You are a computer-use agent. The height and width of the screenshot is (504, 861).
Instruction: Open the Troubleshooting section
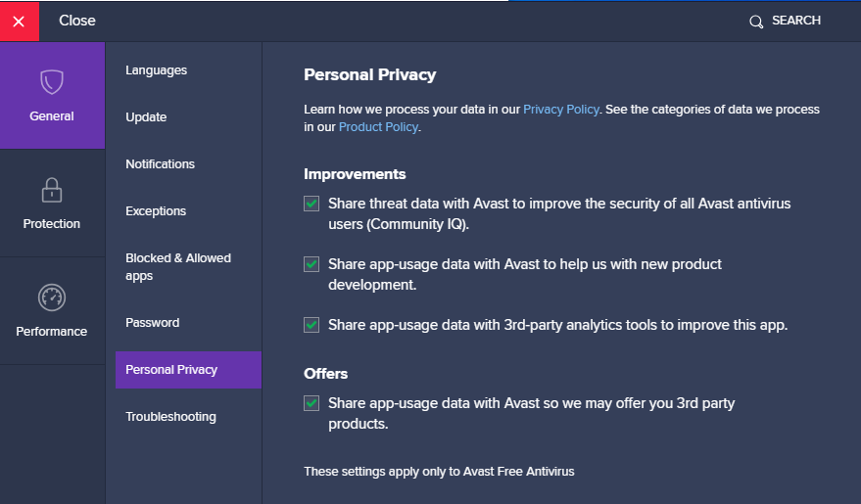point(170,417)
